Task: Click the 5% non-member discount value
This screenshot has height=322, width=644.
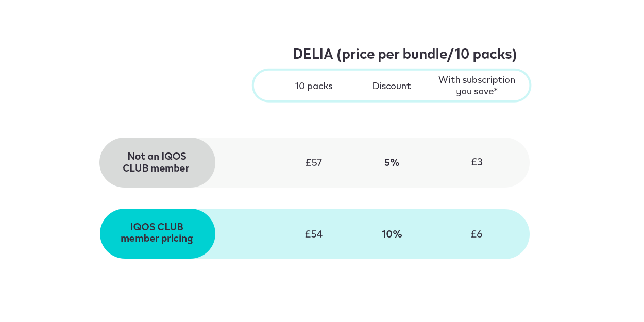Action: click(x=392, y=162)
